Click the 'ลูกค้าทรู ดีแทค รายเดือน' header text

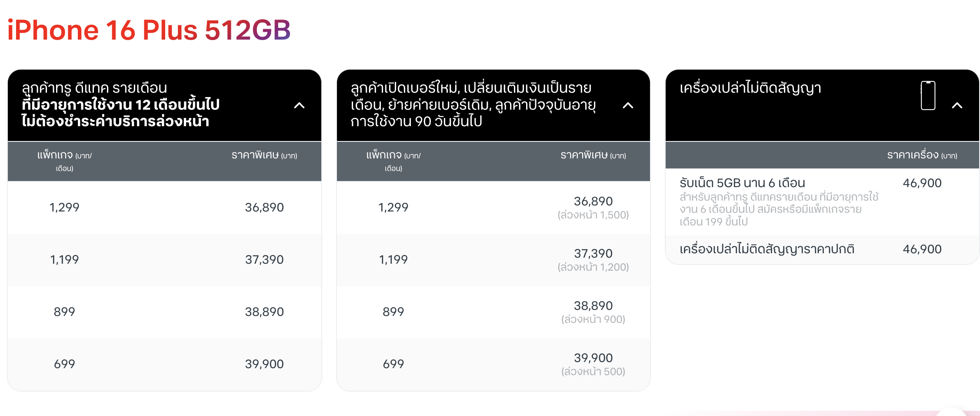[120, 104]
